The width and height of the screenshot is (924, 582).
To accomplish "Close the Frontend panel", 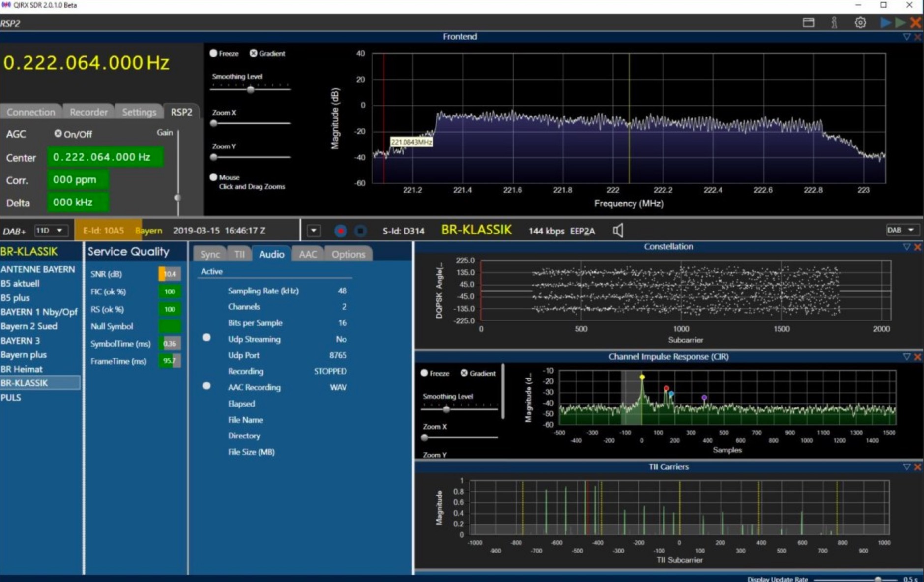I will pos(917,37).
